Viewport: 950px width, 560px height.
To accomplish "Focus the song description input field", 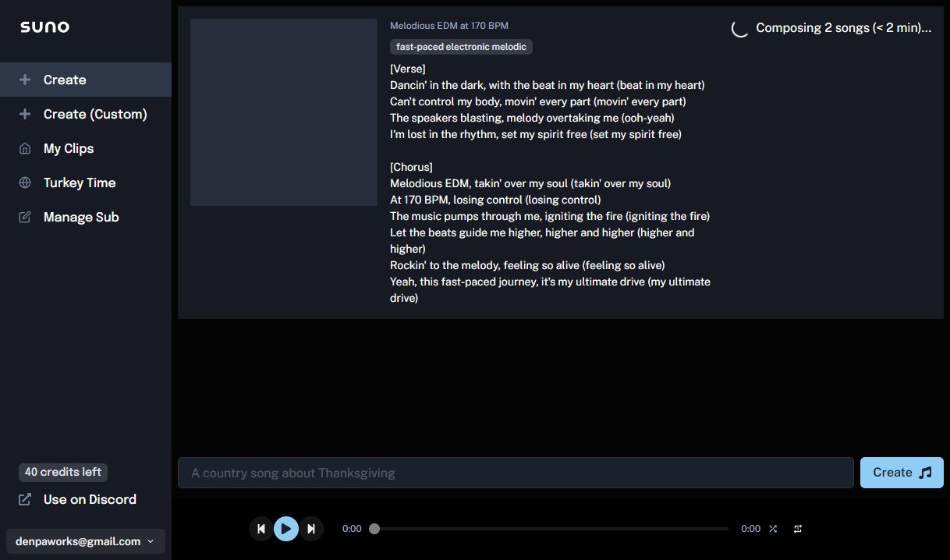I will click(516, 473).
